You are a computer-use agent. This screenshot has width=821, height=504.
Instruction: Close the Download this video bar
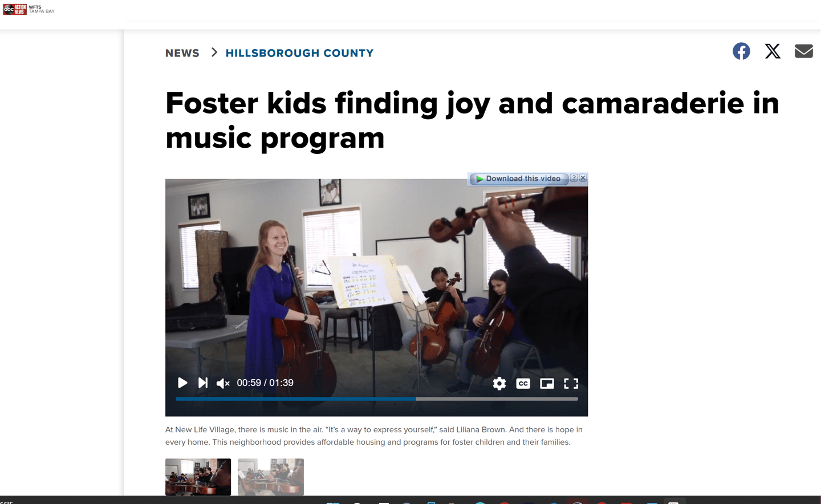pyautogui.click(x=583, y=178)
